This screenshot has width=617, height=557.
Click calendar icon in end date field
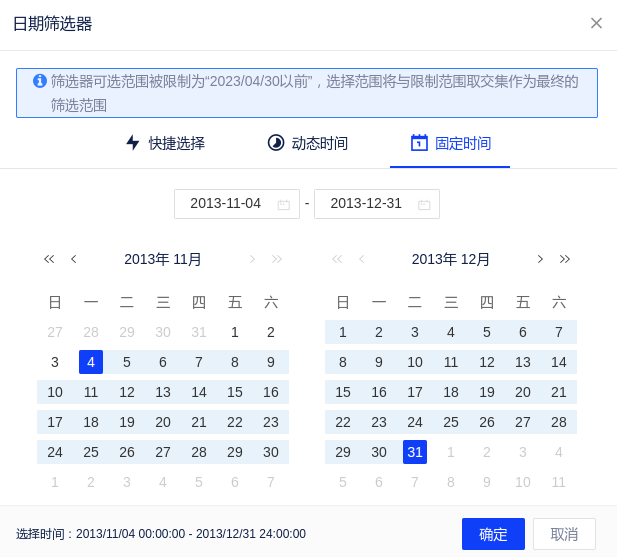pos(424,204)
